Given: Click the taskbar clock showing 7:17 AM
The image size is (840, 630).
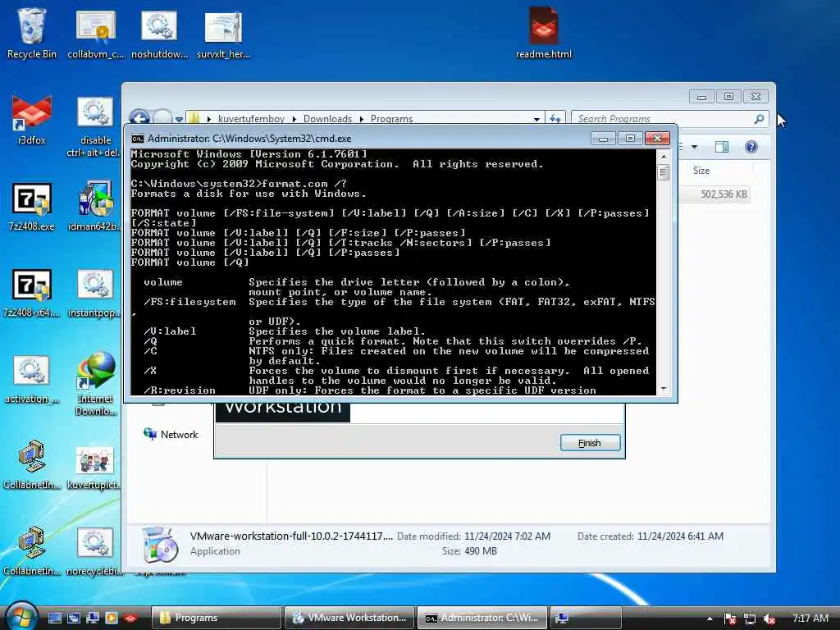Looking at the screenshot, I should (810, 619).
